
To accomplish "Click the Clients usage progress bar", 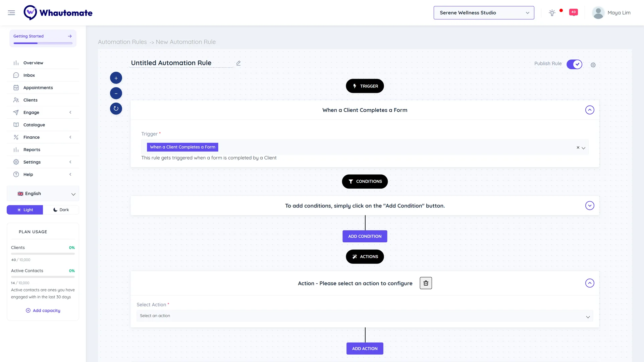I will [43, 254].
